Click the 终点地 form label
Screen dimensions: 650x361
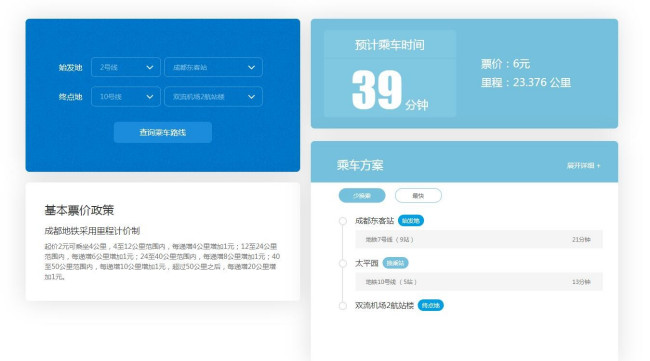click(70, 97)
